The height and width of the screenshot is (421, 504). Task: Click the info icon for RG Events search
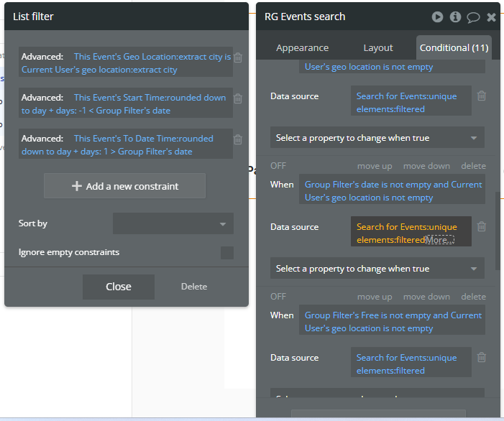pyautogui.click(x=455, y=17)
